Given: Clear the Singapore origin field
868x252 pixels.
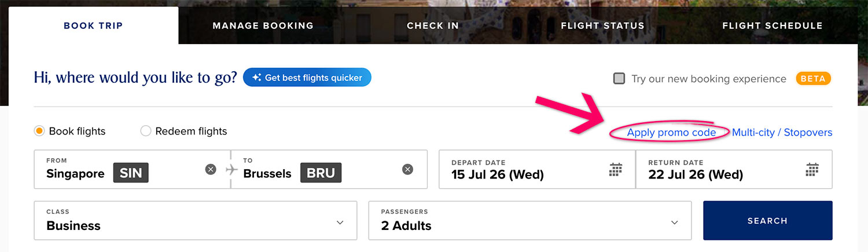Looking at the screenshot, I should point(211,169).
